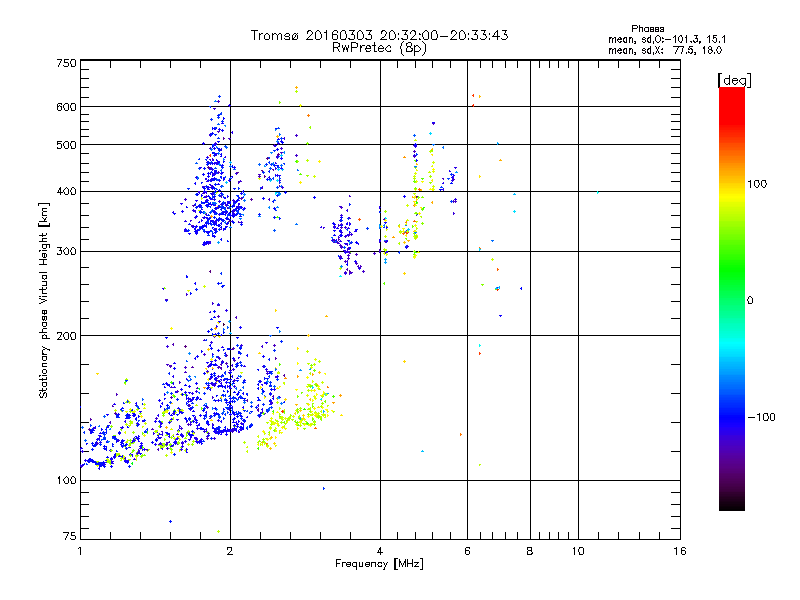Viewport: 800px width, 600px height.
Task: Click y-axis tick label '600'
Action: [66, 107]
